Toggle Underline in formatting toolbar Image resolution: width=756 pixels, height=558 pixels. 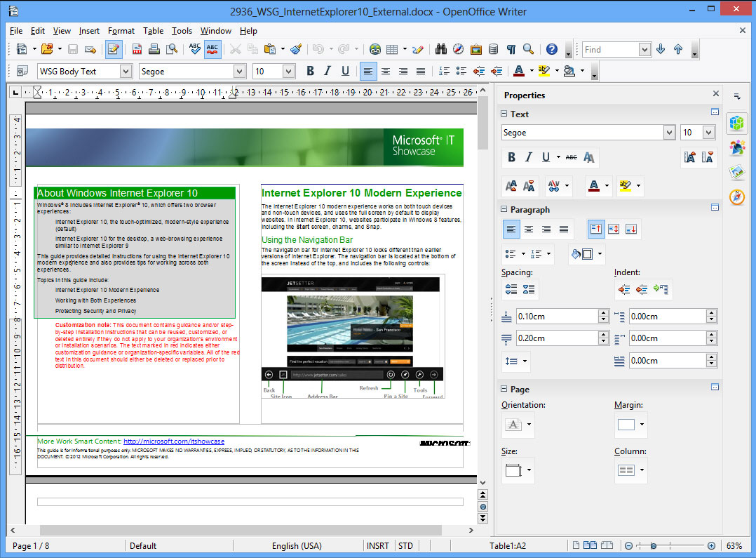click(x=345, y=72)
